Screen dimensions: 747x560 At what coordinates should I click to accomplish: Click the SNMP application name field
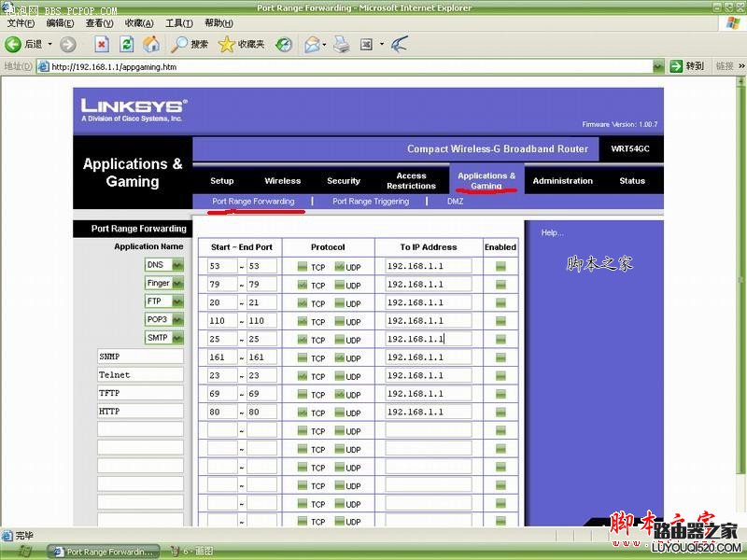pyautogui.click(x=140, y=357)
